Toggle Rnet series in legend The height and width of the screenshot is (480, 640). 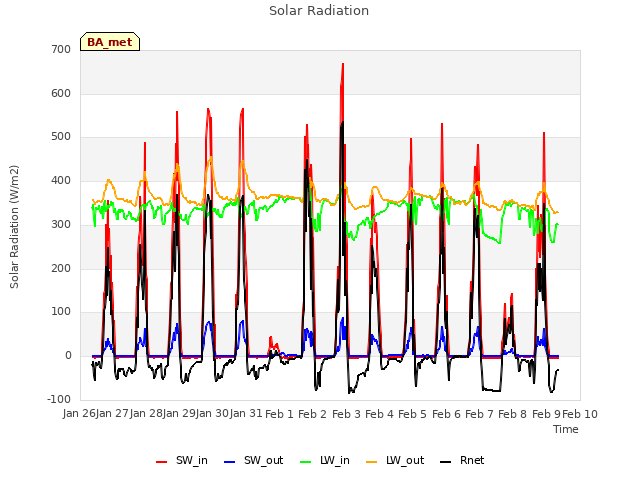[462, 461]
